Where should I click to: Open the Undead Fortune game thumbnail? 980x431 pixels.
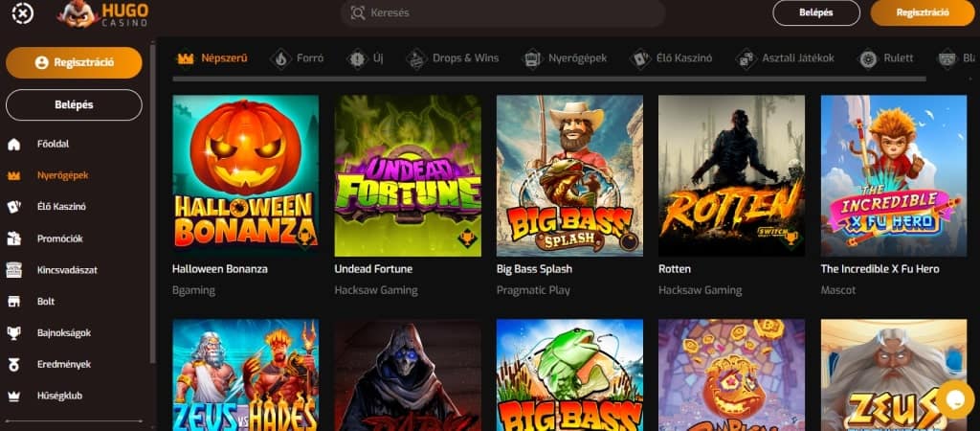[408, 176]
